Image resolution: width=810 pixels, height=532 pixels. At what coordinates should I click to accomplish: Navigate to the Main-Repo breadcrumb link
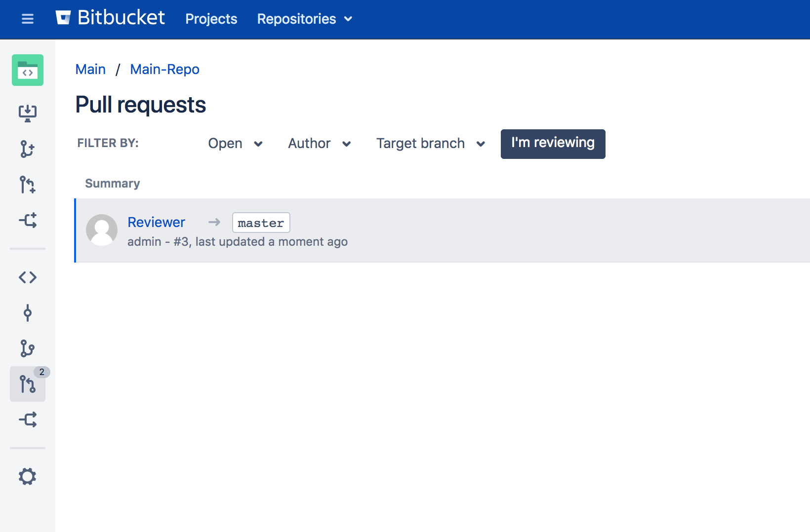[164, 69]
